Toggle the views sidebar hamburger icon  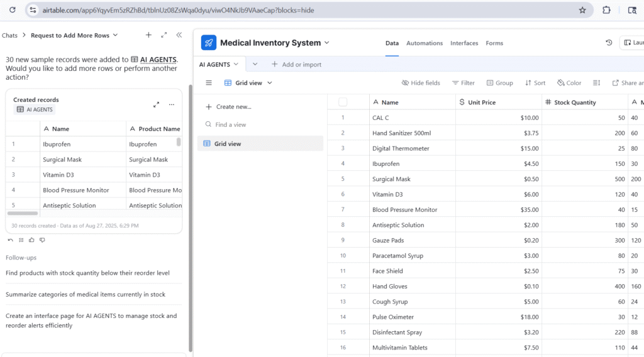click(x=209, y=83)
